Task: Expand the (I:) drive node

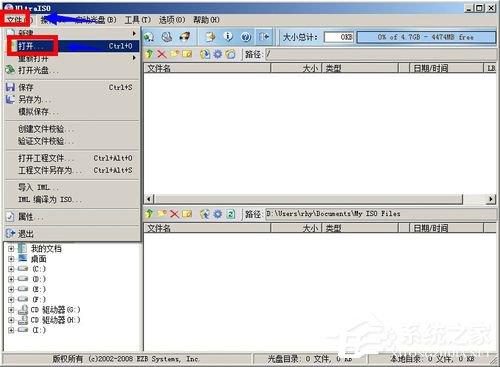Action: (x=11, y=330)
